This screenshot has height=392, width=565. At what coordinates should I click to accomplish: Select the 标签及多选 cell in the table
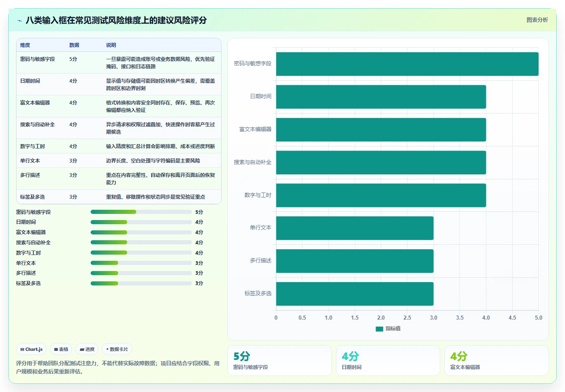coord(33,197)
